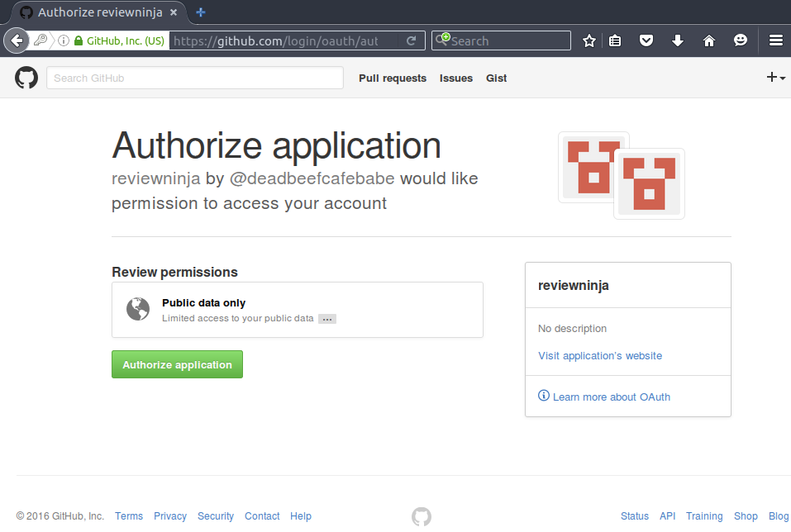
Task: Click the Public data only label
Action: coord(204,302)
